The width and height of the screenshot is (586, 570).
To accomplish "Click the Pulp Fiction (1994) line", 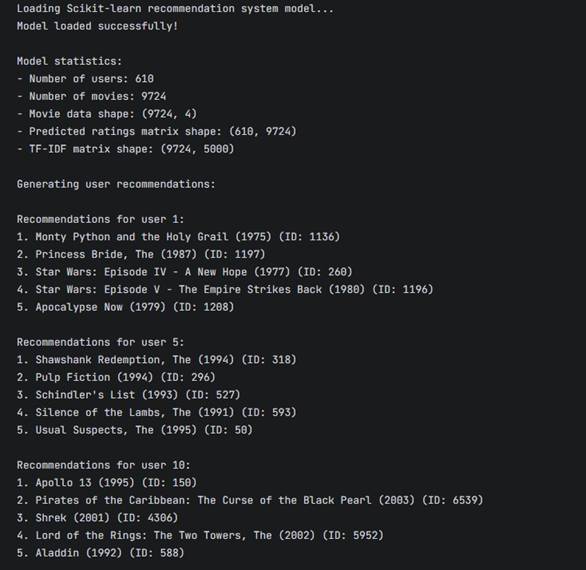I will [116, 378].
